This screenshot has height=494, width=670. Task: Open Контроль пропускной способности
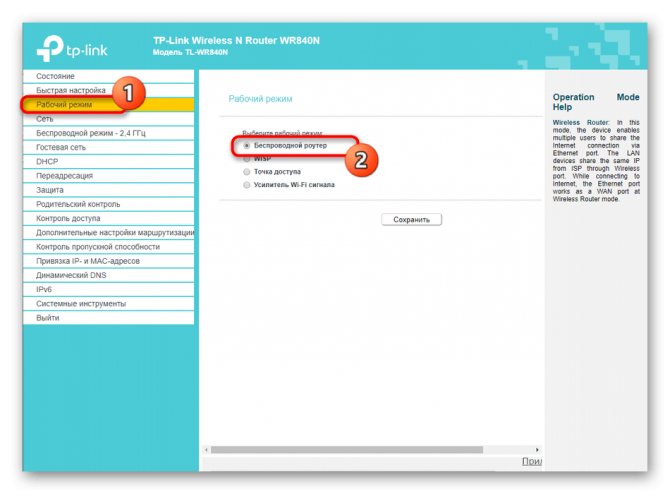click(x=109, y=247)
